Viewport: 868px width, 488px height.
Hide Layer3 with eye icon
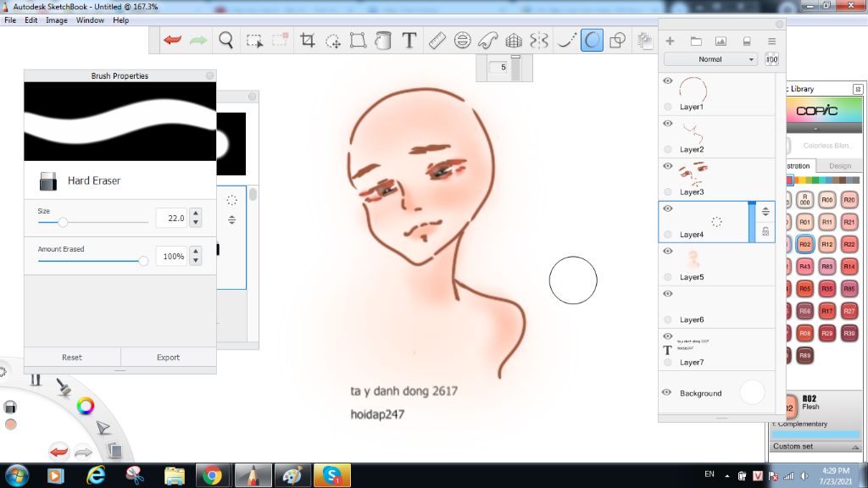(668, 166)
